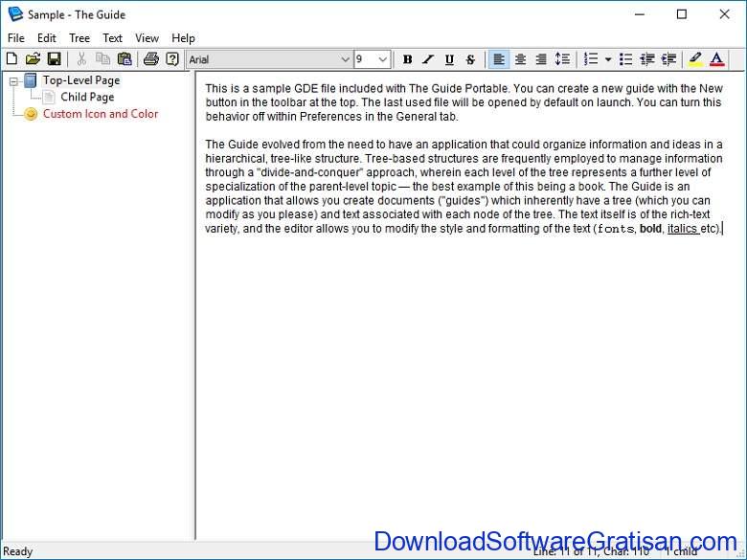This screenshot has width=747, height=560.
Task: Minimize the window
Action: pyautogui.click(x=640, y=14)
